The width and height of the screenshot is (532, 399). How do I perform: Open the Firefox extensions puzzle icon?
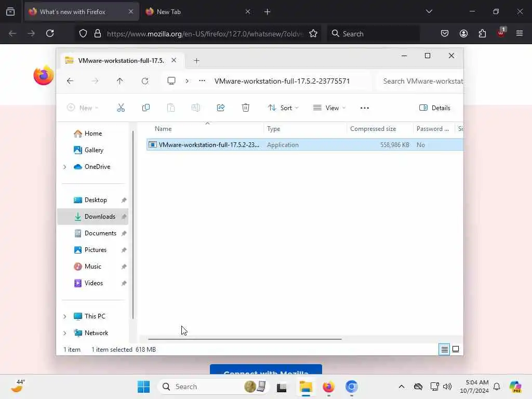pyautogui.click(x=482, y=33)
